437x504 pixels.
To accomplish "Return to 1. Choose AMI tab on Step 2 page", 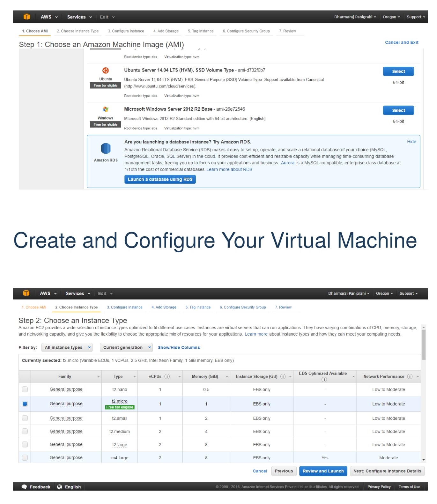I will (x=34, y=307).
